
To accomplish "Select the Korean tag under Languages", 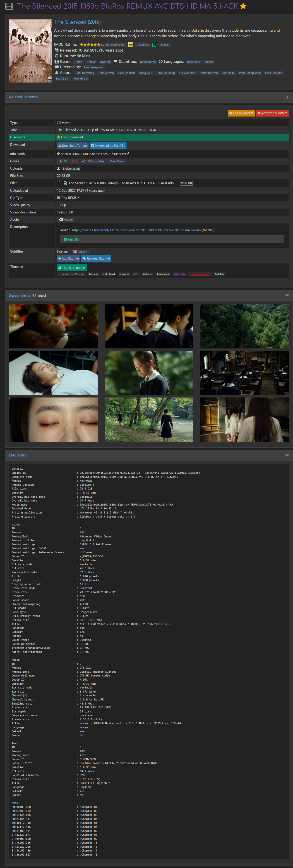I will coord(209,62).
